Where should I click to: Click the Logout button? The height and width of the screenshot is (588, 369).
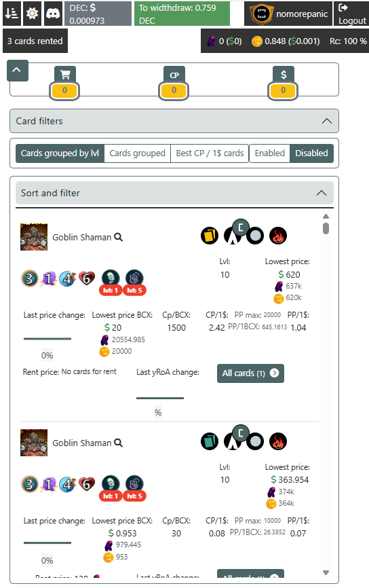(x=351, y=14)
